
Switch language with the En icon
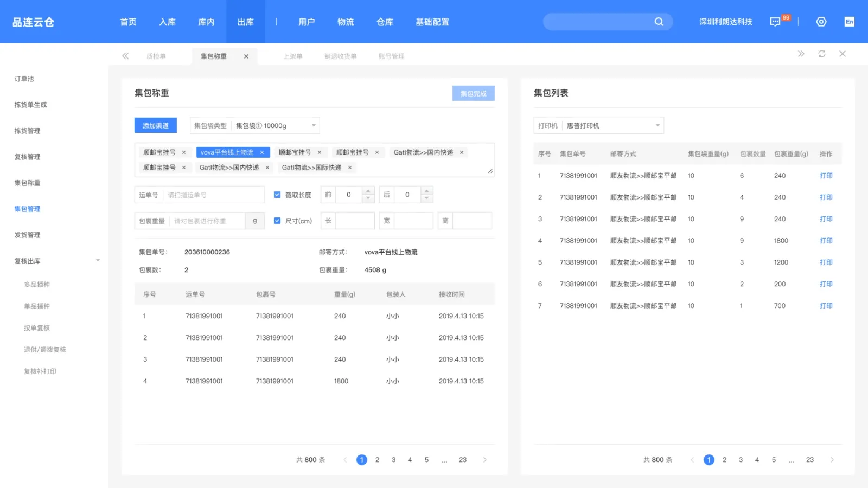point(850,22)
